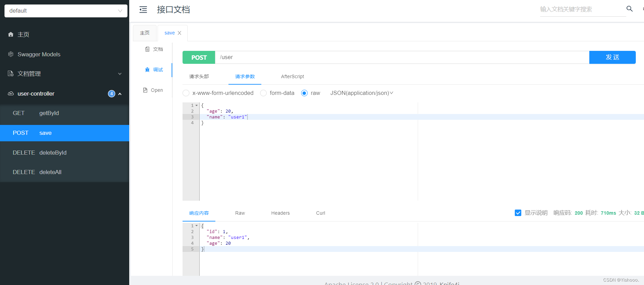This screenshot has width=644, height=285.
Task: Open the AfterScript tab
Action: (x=292, y=76)
